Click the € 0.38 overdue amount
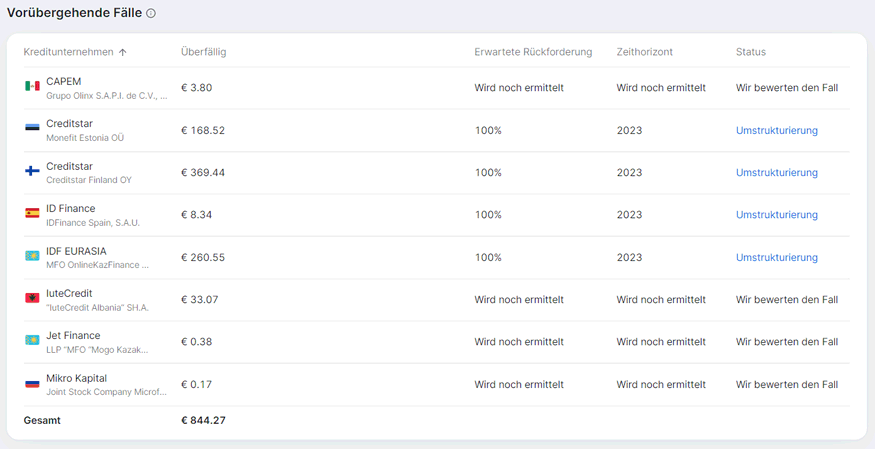The height and width of the screenshot is (449, 875). coord(196,342)
